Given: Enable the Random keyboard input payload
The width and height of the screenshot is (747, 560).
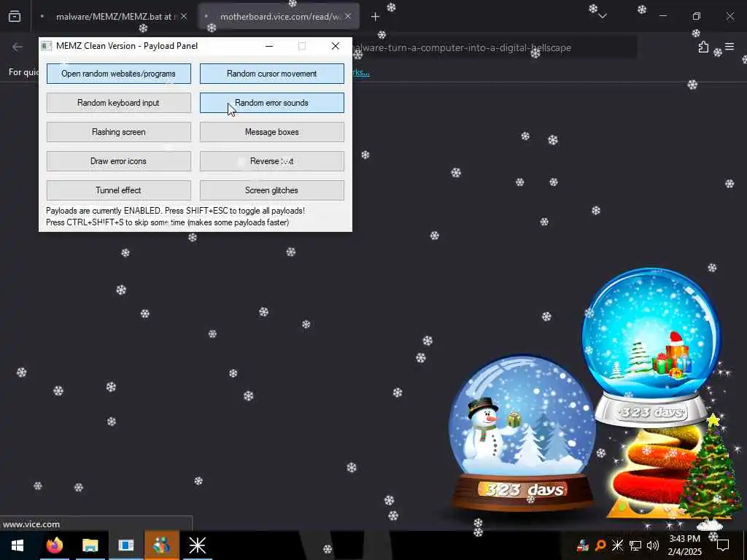Looking at the screenshot, I should (119, 103).
